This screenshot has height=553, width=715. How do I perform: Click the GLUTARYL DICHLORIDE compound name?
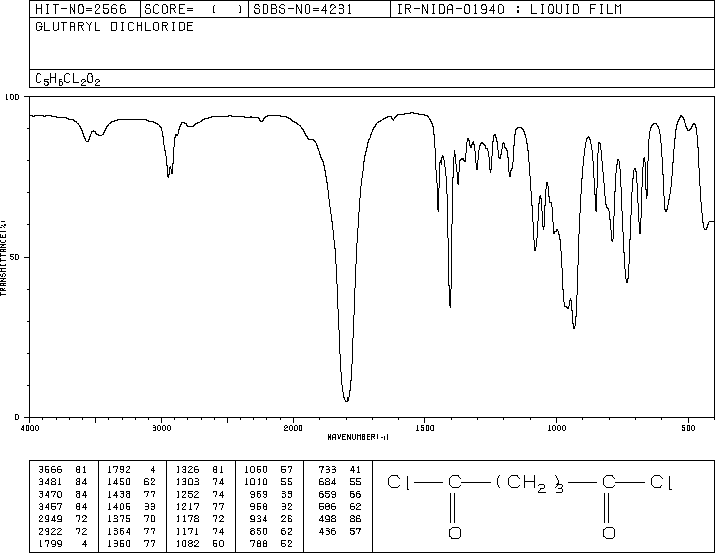pyautogui.click(x=114, y=26)
